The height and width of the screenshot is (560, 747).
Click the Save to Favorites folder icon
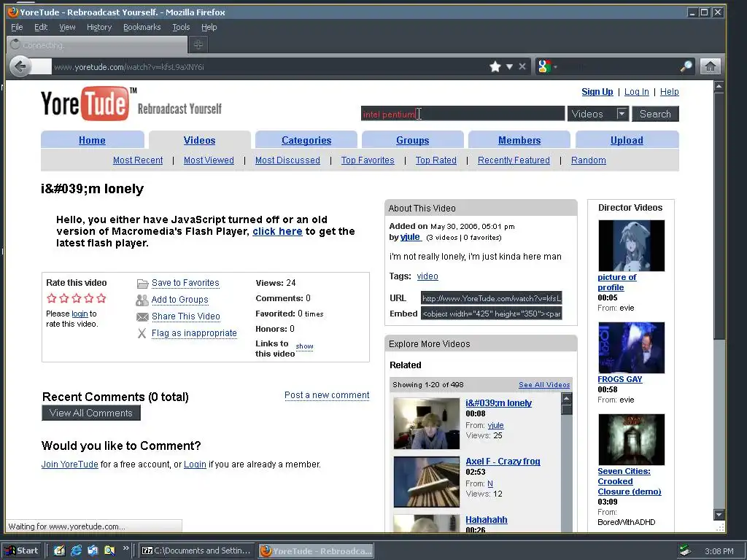click(142, 284)
